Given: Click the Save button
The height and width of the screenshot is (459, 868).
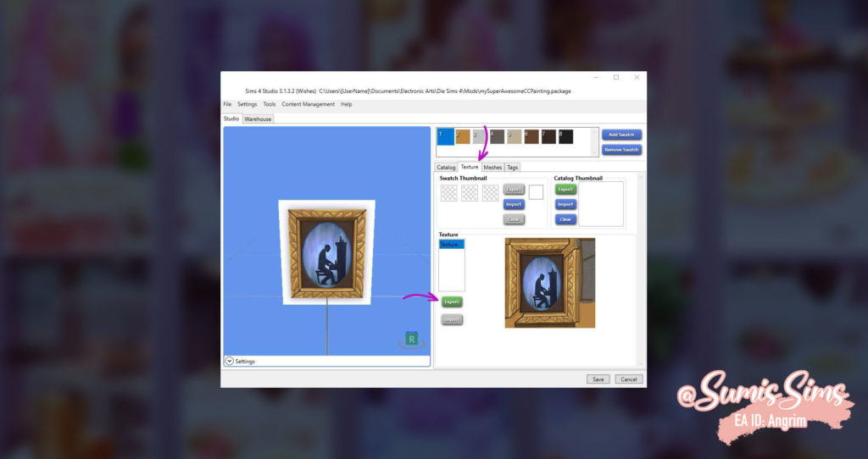Looking at the screenshot, I should [x=598, y=379].
